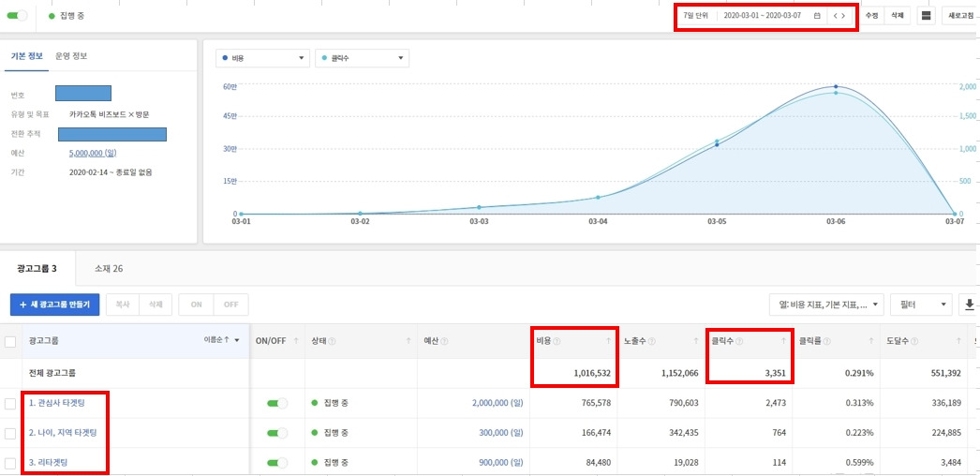
Task: Check the box for 2. 나이, 지역 타겟팅
Action: click(x=10, y=433)
